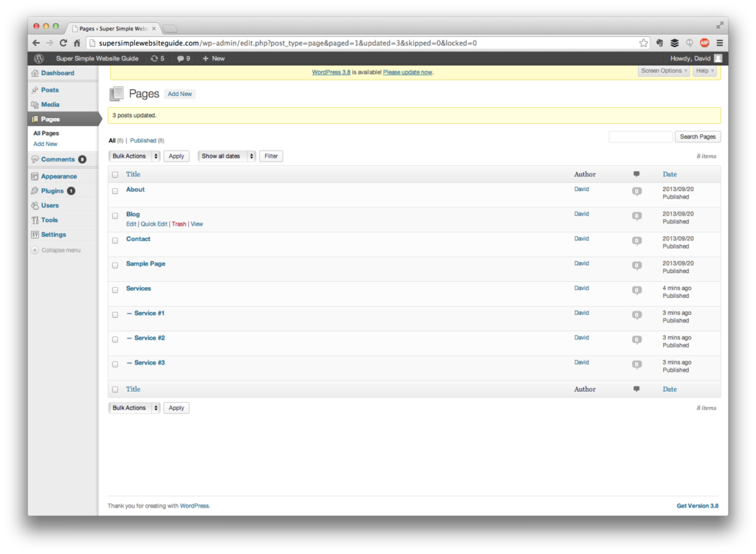This screenshot has height=554, width=756.
Task: Click the top Apply button
Action: 176,156
